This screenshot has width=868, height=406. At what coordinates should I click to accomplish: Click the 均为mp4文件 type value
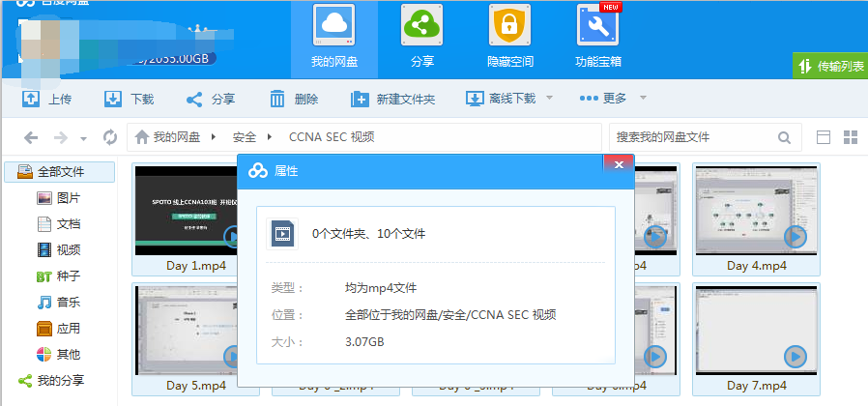tap(381, 288)
